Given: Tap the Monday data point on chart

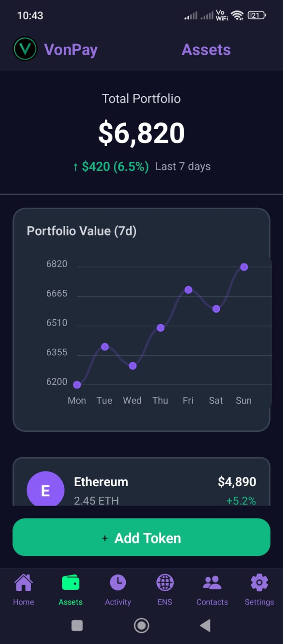Looking at the screenshot, I should [77, 385].
